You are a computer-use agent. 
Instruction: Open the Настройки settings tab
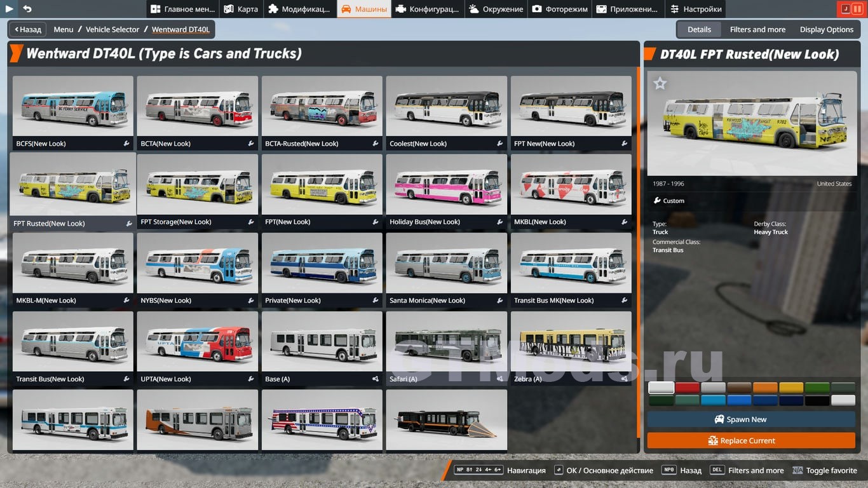(696, 9)
